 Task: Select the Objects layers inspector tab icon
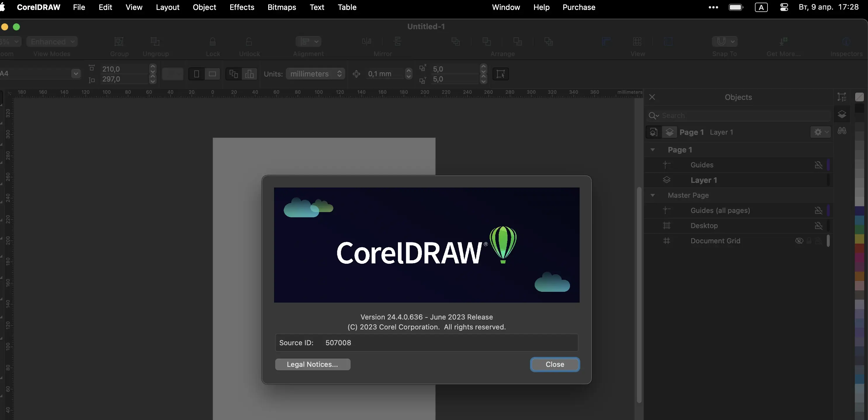842,114
